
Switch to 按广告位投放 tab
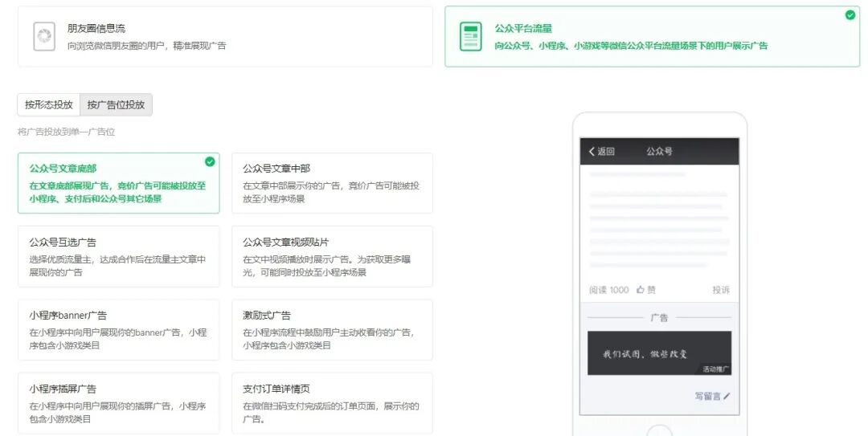(117, 104)
